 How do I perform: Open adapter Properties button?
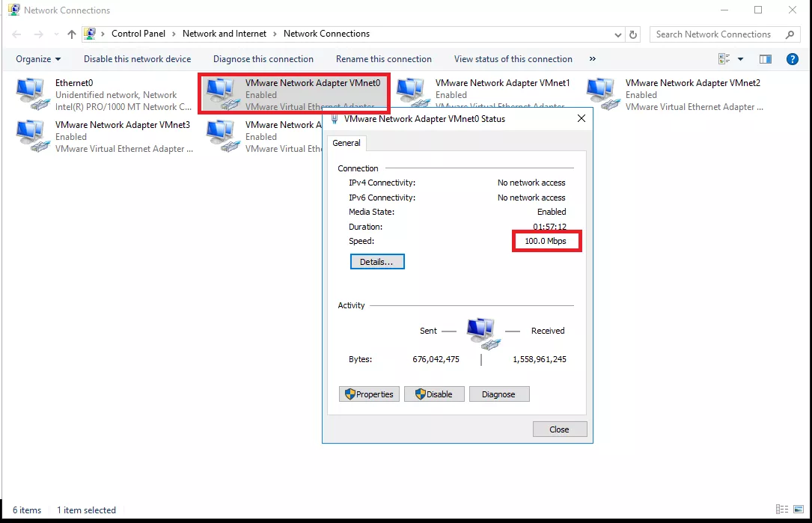[x=369, y=394]
